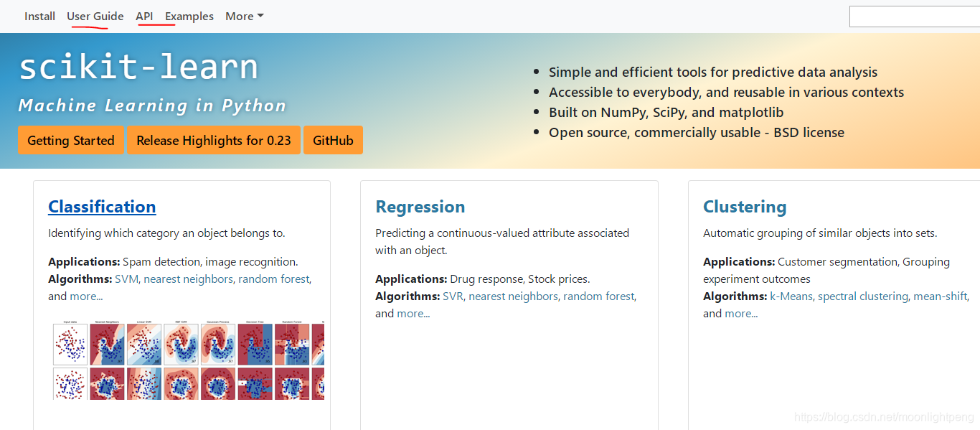The height and width of the screenshot is (430, 980).
Task: Open nearest neighbors link under Classification
Action: [188, 279]
